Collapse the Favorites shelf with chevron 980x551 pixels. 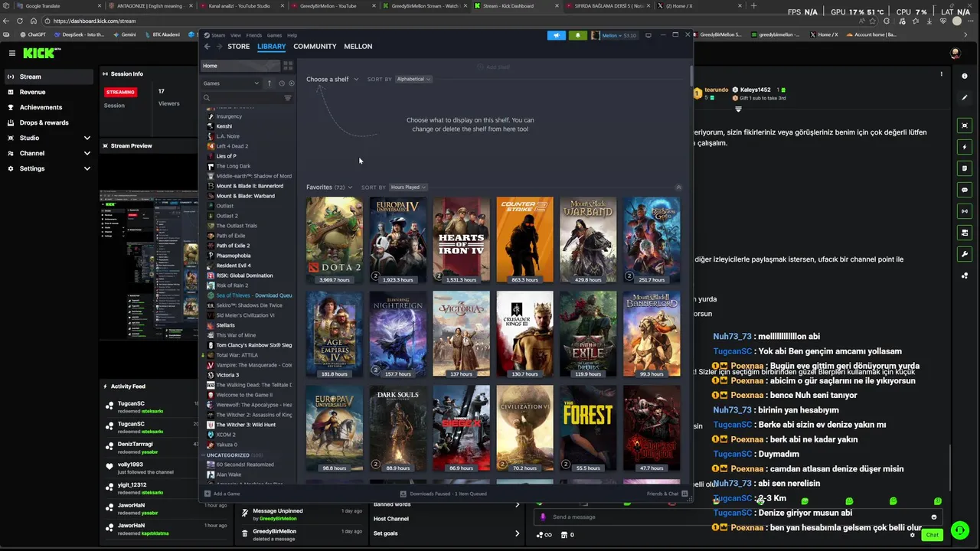[x=678, y=187]
